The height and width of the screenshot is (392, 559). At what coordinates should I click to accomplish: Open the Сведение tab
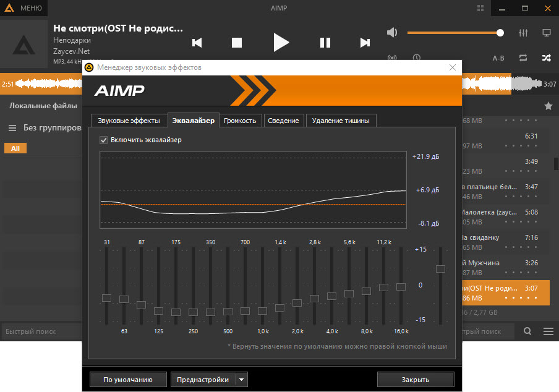tap(283, 121)
